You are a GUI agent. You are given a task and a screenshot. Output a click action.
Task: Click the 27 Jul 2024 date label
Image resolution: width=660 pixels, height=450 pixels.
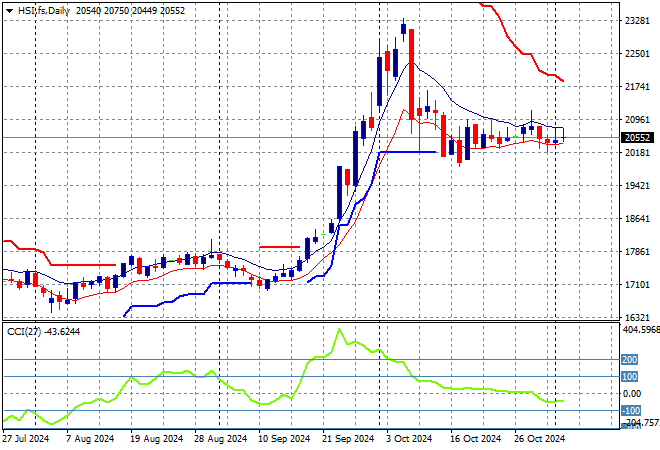[28, 438]
